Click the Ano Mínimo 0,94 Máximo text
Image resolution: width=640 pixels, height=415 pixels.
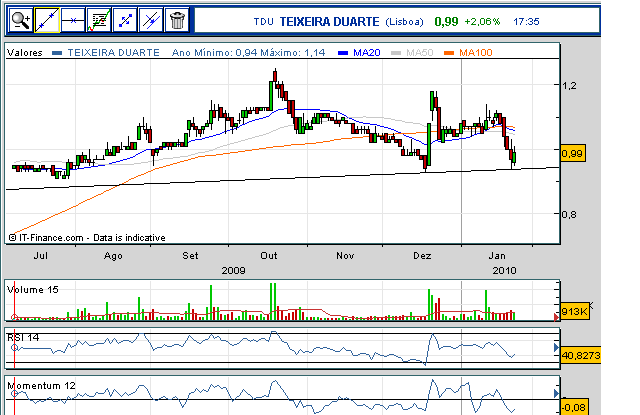249,53
